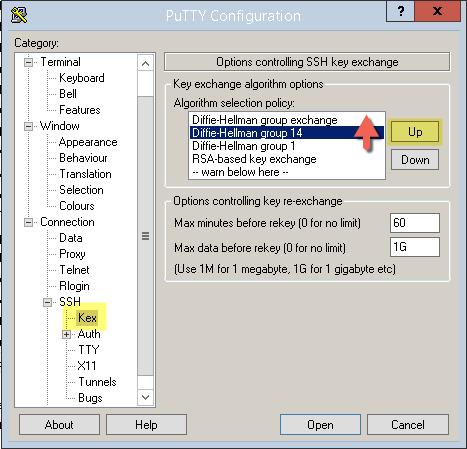Open the Bell settings category
The width and height of the screenshot is (467, 449).
pos(68,94)
